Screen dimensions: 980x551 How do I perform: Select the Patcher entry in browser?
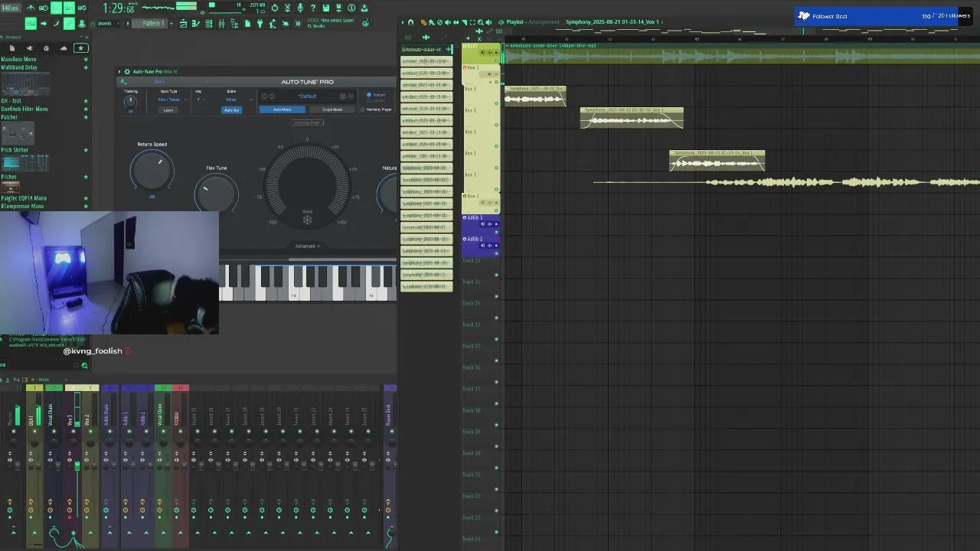[x=9, y=117]
